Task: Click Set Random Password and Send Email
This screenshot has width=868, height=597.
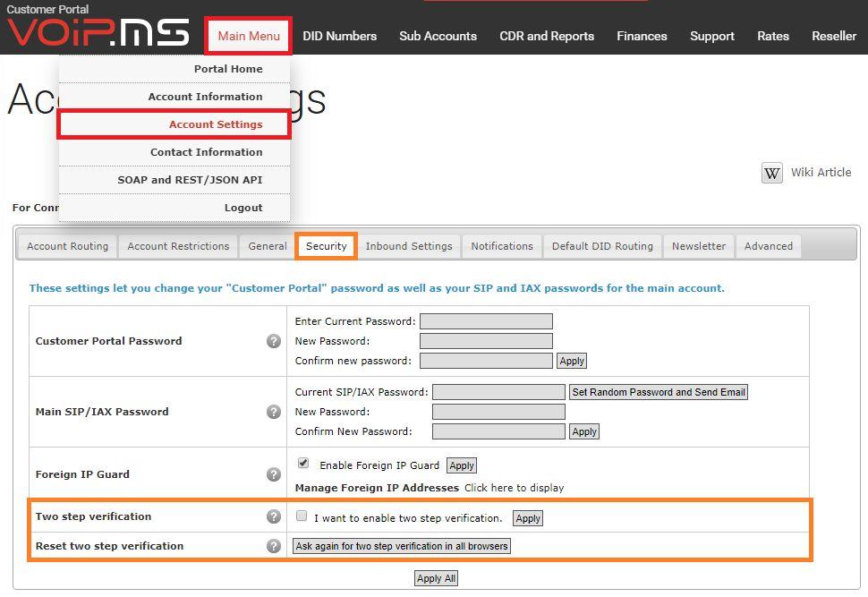Action: coord(659,392)
